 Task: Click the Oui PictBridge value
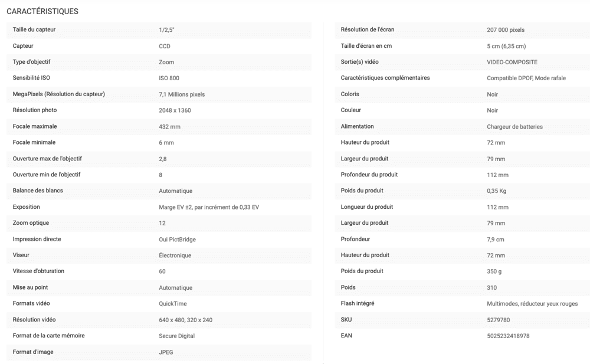pos(177,240)
